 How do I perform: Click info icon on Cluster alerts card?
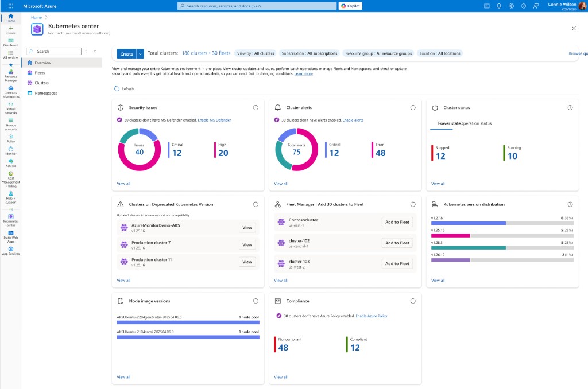pyautogui.click(x=413, y=107)
